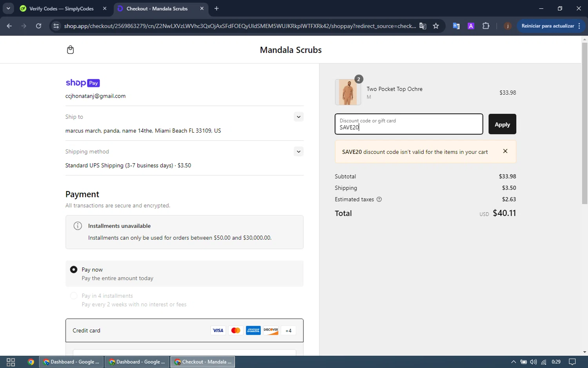588x368 pixels.
Task: Select the Pay in 4 installments option
Action: pyautogui.click(x=73, y=296)
